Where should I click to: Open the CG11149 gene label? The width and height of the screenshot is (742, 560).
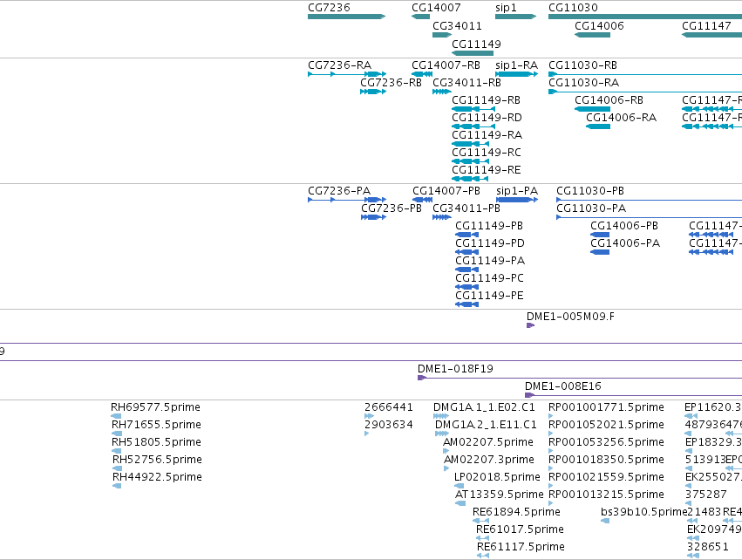(476, 44)
